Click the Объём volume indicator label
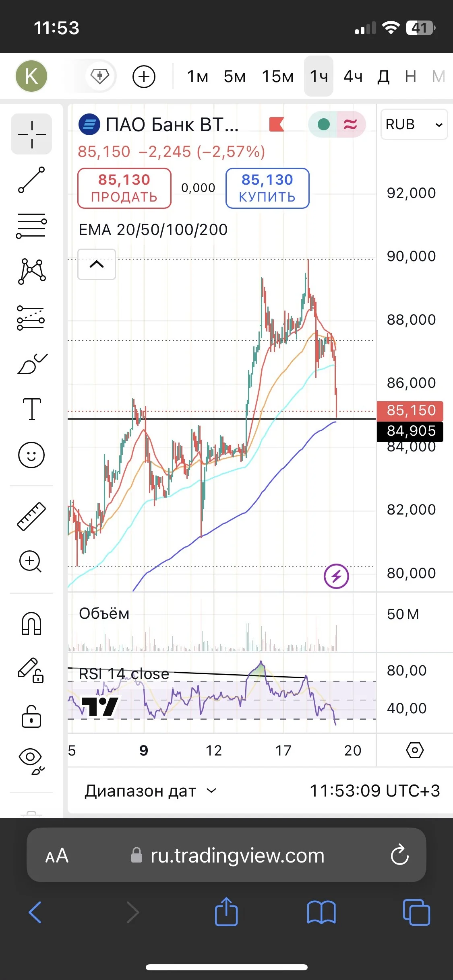This screenshot has width=453, height=980. (104, 614)
